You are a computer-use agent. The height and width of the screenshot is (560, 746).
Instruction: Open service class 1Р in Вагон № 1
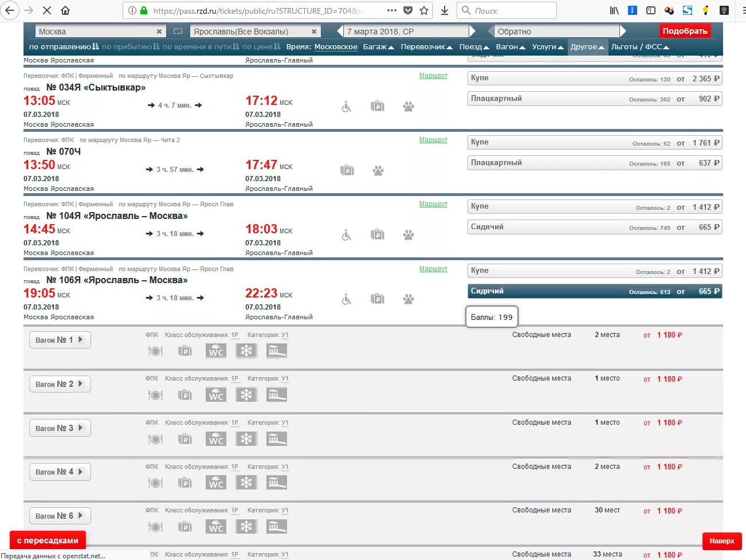point(234,335)
